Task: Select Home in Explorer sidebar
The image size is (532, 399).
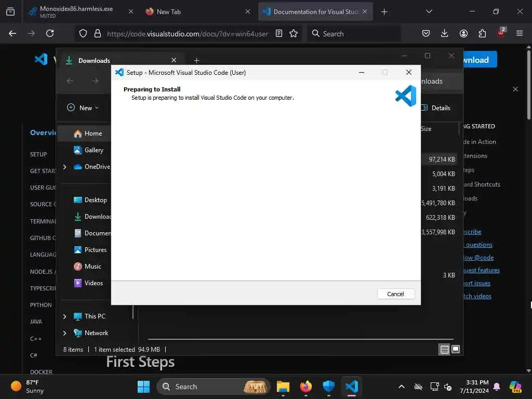Action: (x=87, y=134)
